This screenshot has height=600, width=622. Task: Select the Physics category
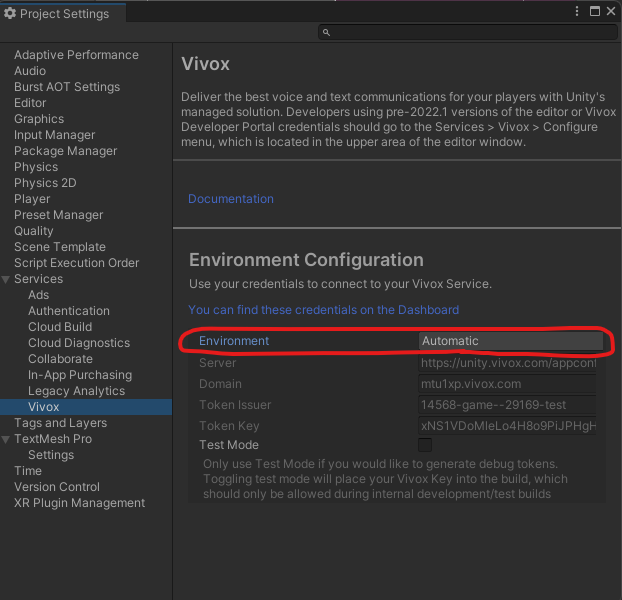[36, 167]
